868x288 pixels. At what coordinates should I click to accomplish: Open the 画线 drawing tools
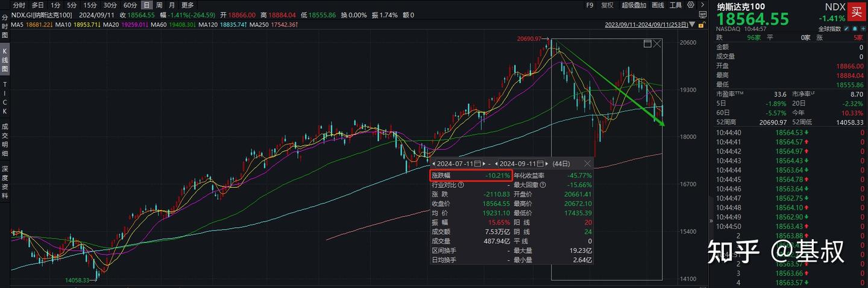[x=658, y=5]
